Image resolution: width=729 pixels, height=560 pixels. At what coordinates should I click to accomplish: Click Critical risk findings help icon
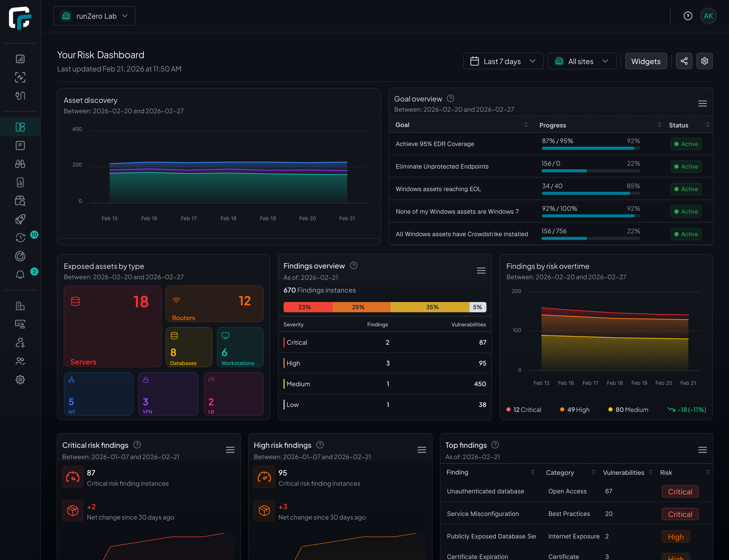(x=137, y=445)
